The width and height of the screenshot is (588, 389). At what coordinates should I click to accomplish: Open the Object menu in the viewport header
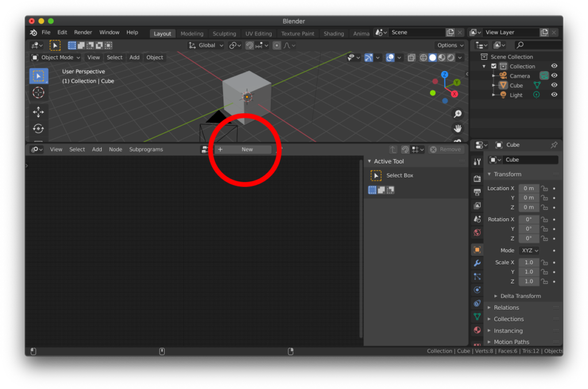point(154,57)
